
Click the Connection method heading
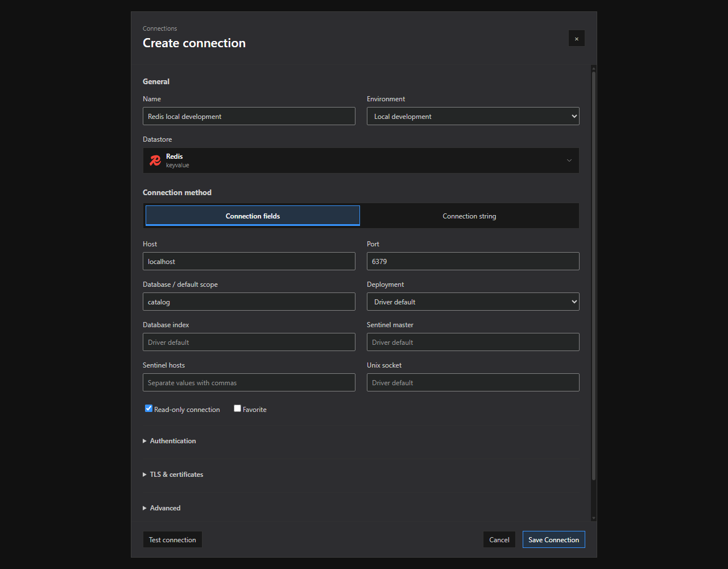pyautogui.click(x=177, y=192)
